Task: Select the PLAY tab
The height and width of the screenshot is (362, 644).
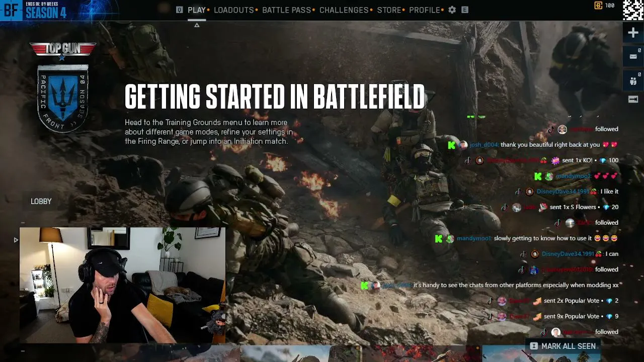Action: tap(197, 10)
